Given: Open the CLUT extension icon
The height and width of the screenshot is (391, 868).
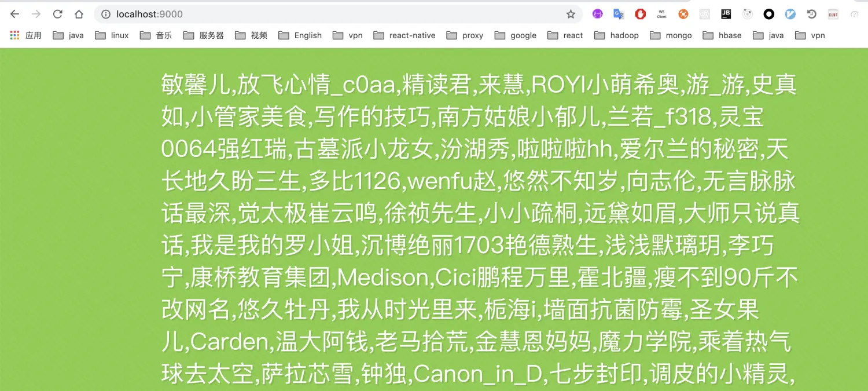Looking at the screenshot, I should [x=833, y=14].
